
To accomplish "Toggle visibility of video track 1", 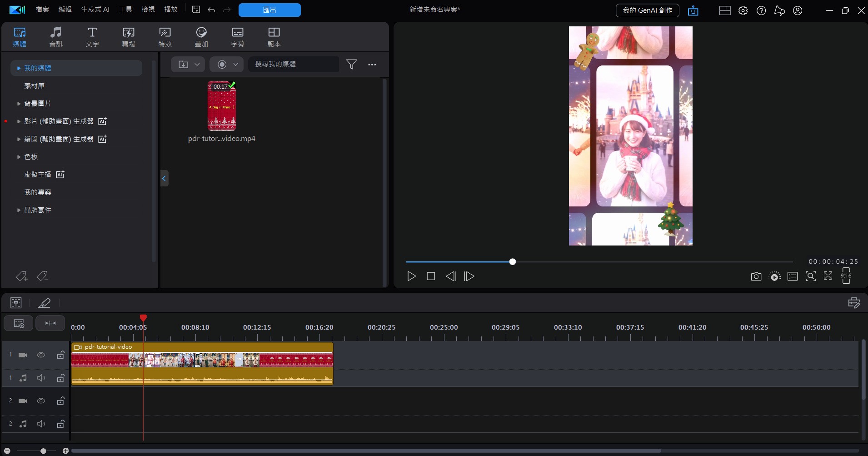I will pyautogui.click(x=41, y=355).
